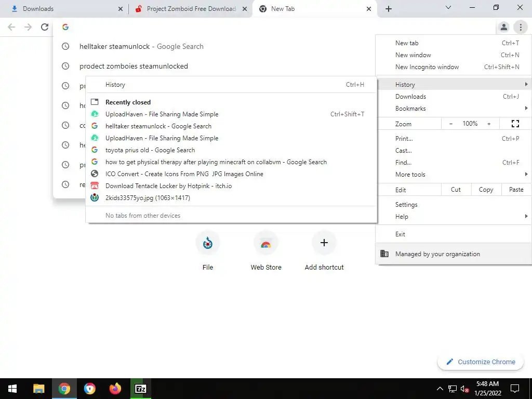Increase zoom with plus button
The width and height of the screenshot is (532, 399).
(489, 124)
